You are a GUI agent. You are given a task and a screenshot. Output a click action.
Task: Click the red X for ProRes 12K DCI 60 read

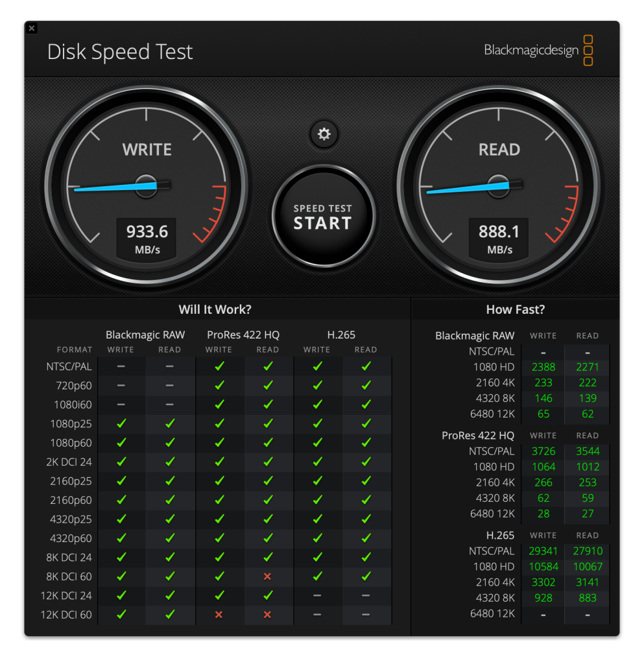coord(267,615)
